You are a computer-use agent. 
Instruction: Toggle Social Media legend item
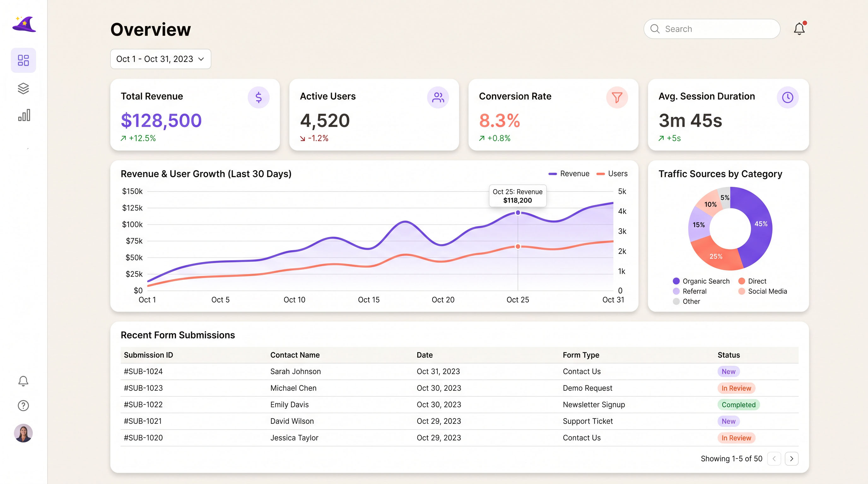point(763,291)
